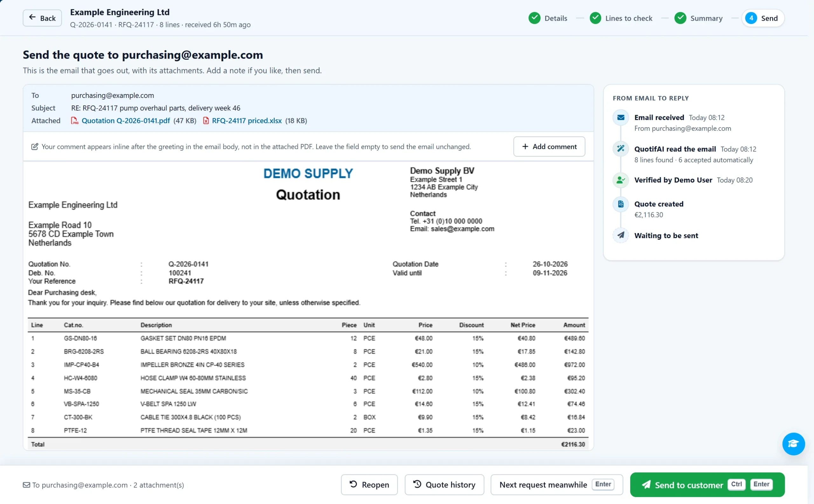Click the GASKET SET DN80 PN16 EPDM row
814x504 pixels.
tap(308, 338)
